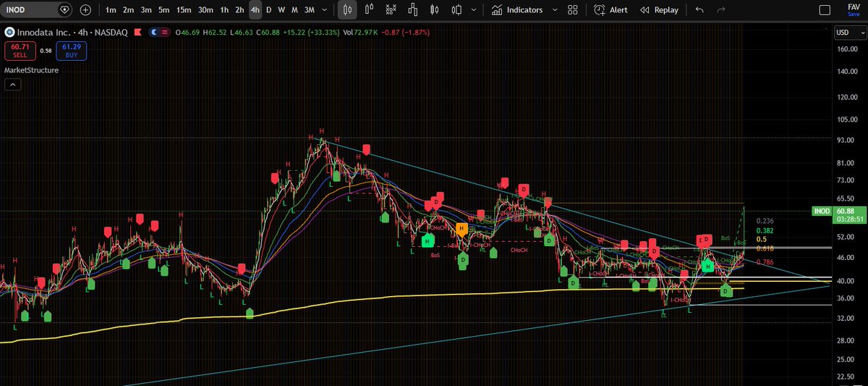Select the Hollow candles chart style icon
This screenshot has width=868, height=386.
456,10
